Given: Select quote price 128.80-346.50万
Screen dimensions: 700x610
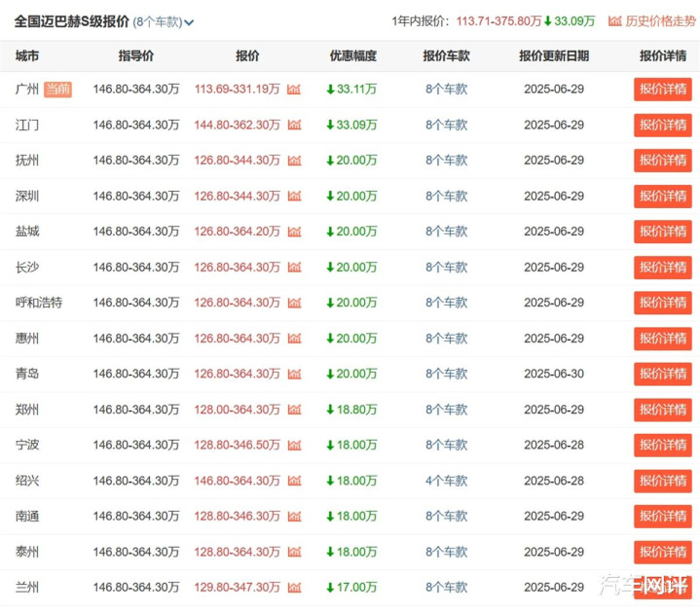Looking at the screenshot, I should point(237,445).
